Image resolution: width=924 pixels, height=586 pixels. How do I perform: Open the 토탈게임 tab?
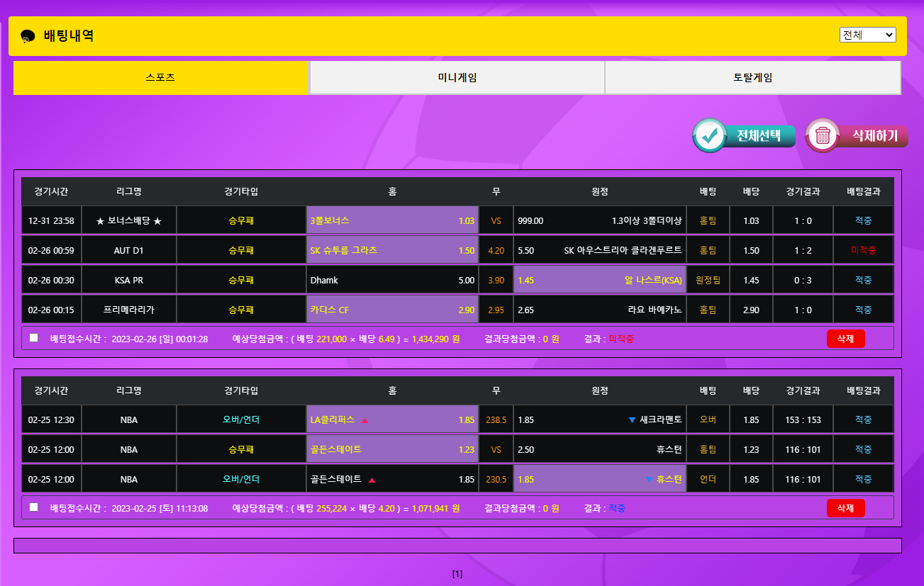point(752,78)
